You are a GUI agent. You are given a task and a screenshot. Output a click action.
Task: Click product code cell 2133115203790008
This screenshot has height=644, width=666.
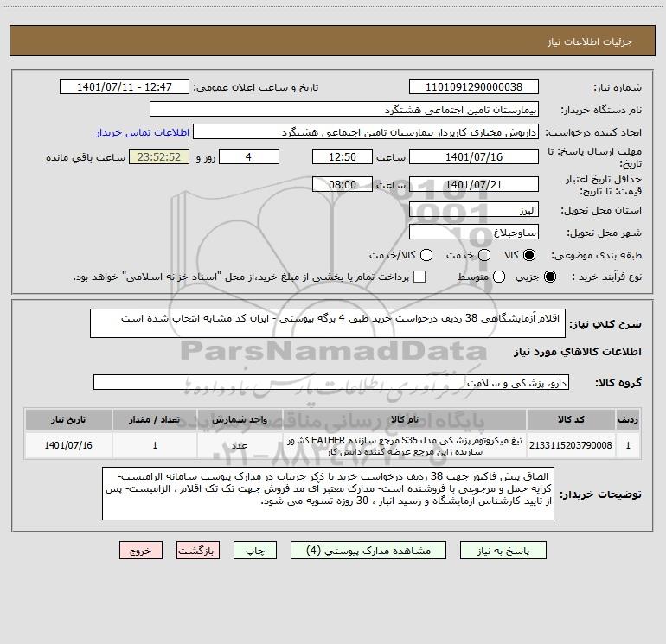coord(571,445)
